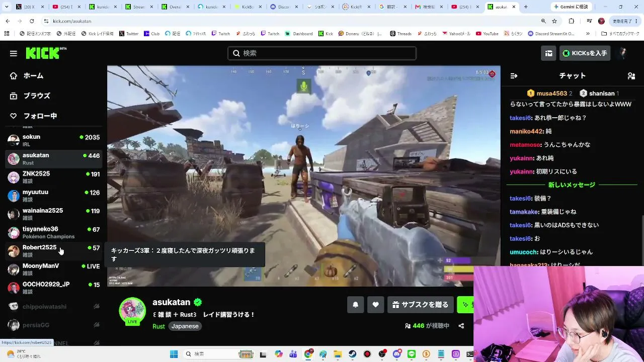The image size is (644, 362).
Task: Open profile avatar in Kick header
Action: 623,53
